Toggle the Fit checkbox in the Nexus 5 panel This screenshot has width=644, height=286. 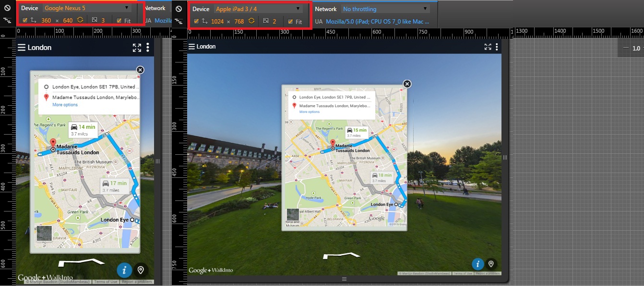119,21
